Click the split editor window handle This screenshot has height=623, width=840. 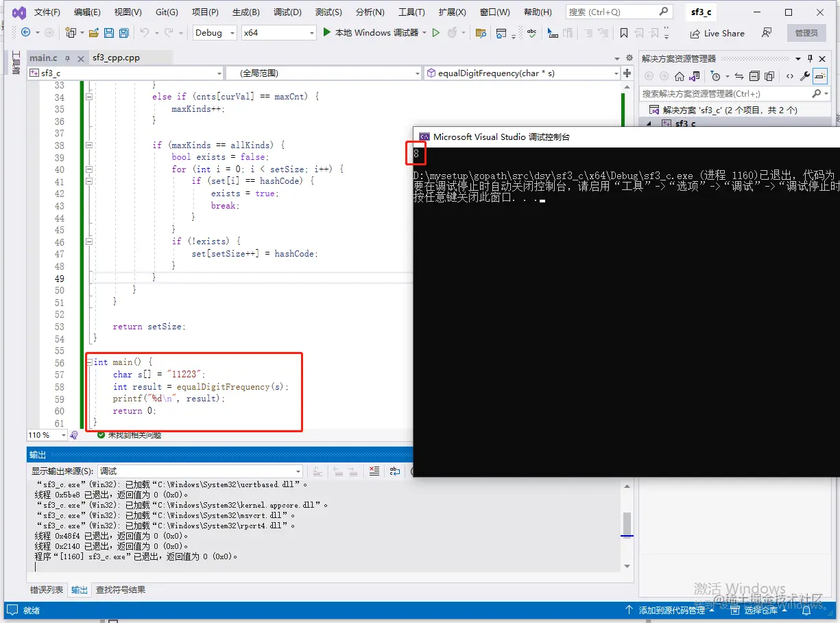click(627, 73)
